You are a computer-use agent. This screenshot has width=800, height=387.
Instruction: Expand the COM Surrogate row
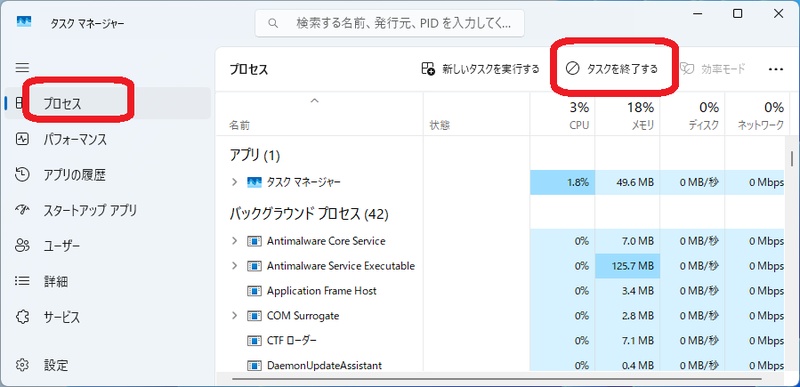pyautogui.click(x=234, y=316)
